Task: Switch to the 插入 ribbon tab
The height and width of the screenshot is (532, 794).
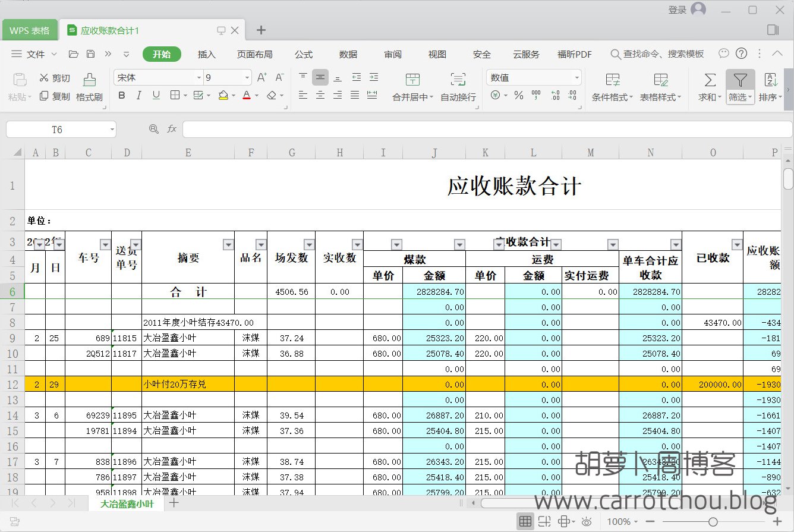Action: click(206, 53)
